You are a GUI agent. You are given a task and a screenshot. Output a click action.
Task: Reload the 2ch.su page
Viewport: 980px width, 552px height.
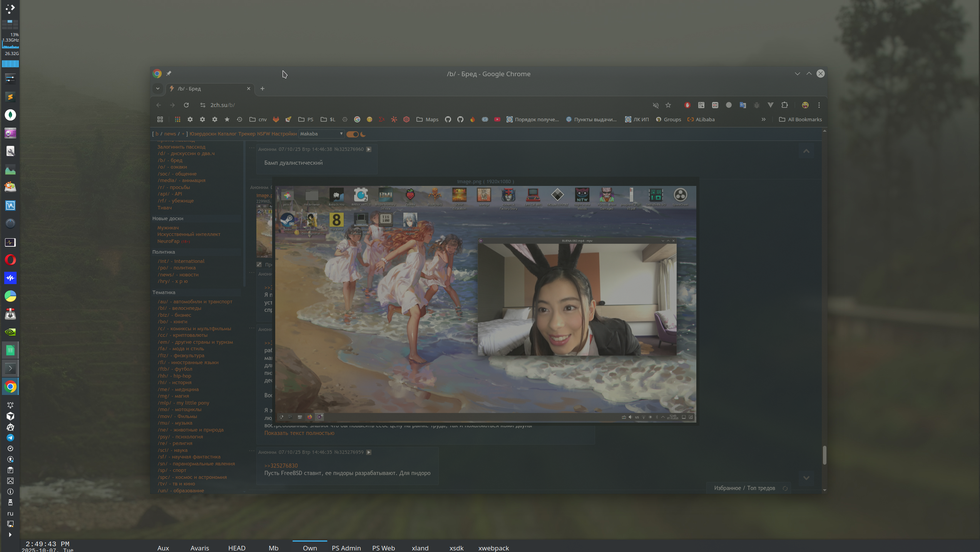186,105
